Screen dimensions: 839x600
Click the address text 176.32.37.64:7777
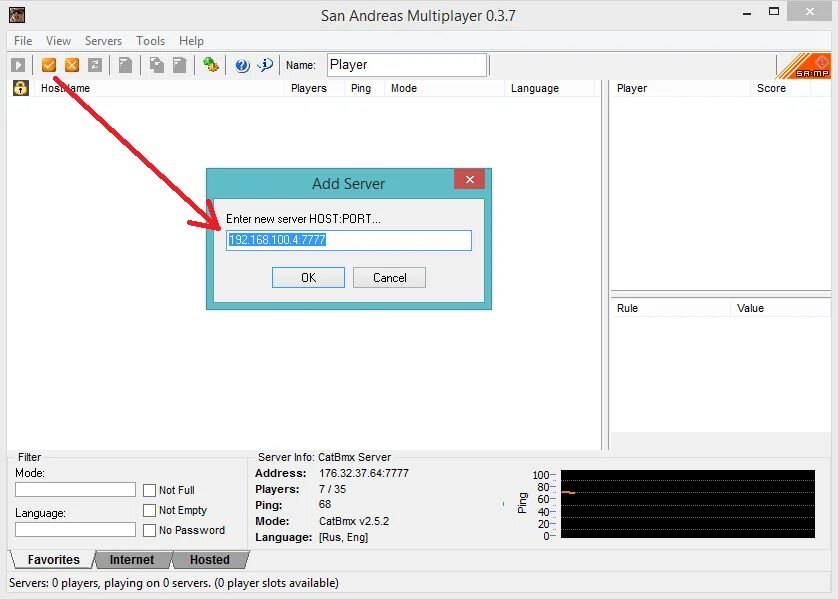(364, 473)
